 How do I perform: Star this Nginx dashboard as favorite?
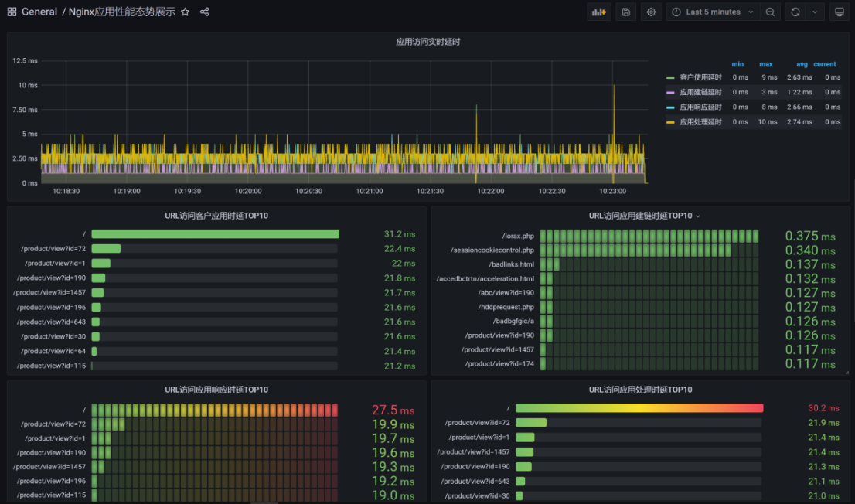tap(186, 12)
